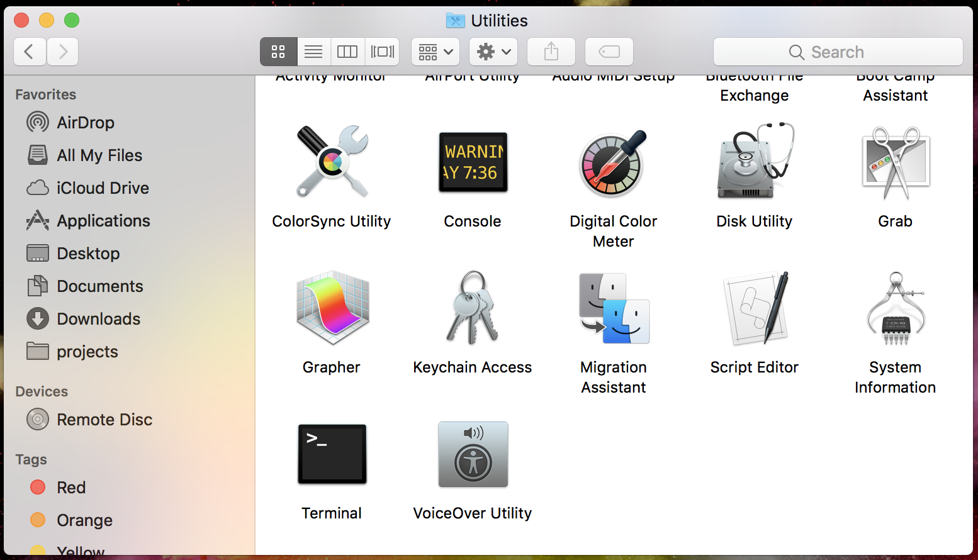Viewport: 978px width, 560px height.
Task: Select the Script Editor icon
Action: (x=755, y=308)
